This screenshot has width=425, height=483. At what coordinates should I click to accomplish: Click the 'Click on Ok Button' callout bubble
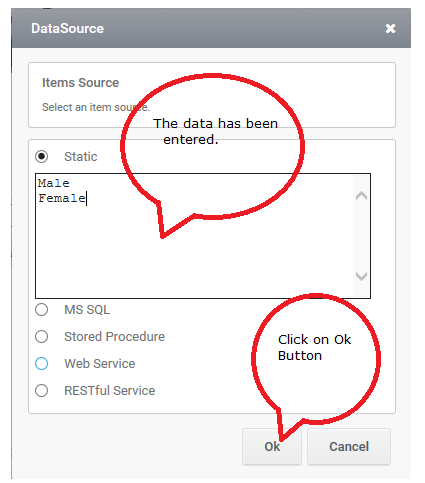(316, 358)
